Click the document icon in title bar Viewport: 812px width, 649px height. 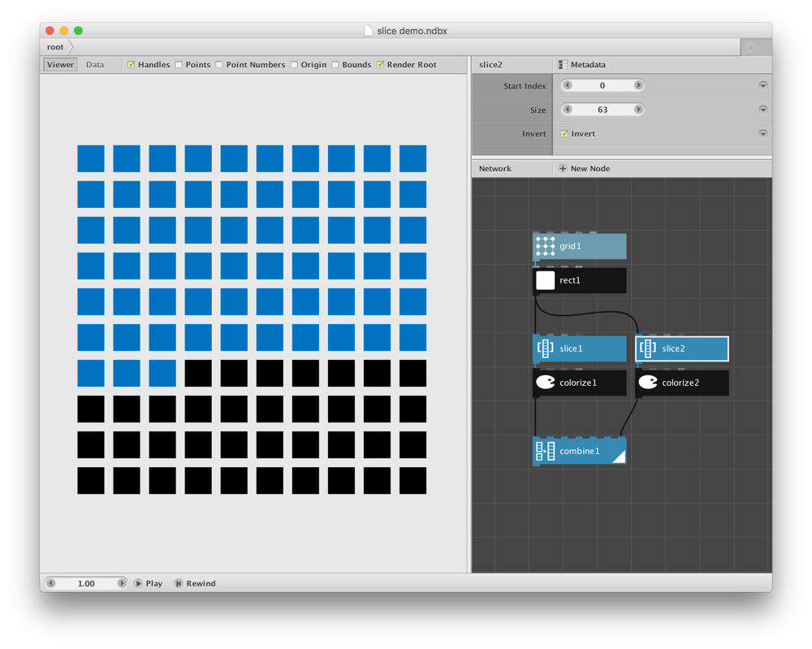[x=368, y=31]
